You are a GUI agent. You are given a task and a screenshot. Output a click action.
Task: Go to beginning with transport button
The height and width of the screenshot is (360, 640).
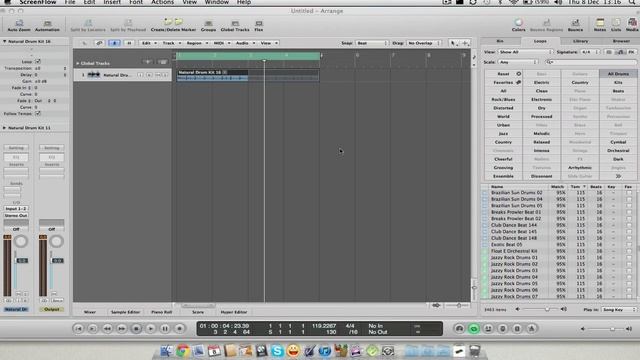pos(78,329)
